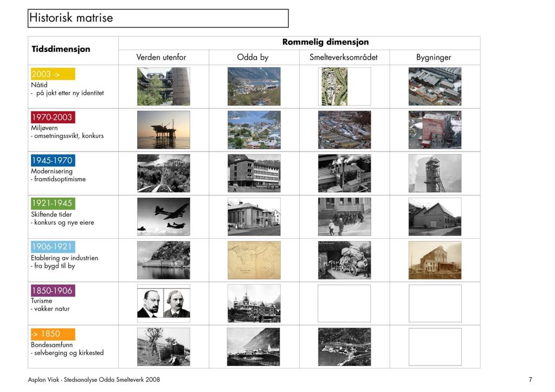Open the Bygninger rooftop photo in the 2003 row

pyautogui.click(x=435, y=87)
